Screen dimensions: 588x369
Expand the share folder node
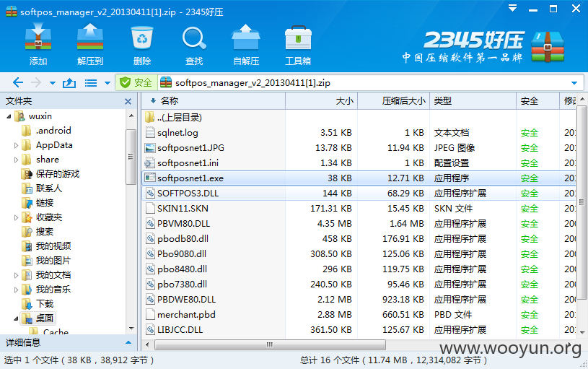(16, 160)
